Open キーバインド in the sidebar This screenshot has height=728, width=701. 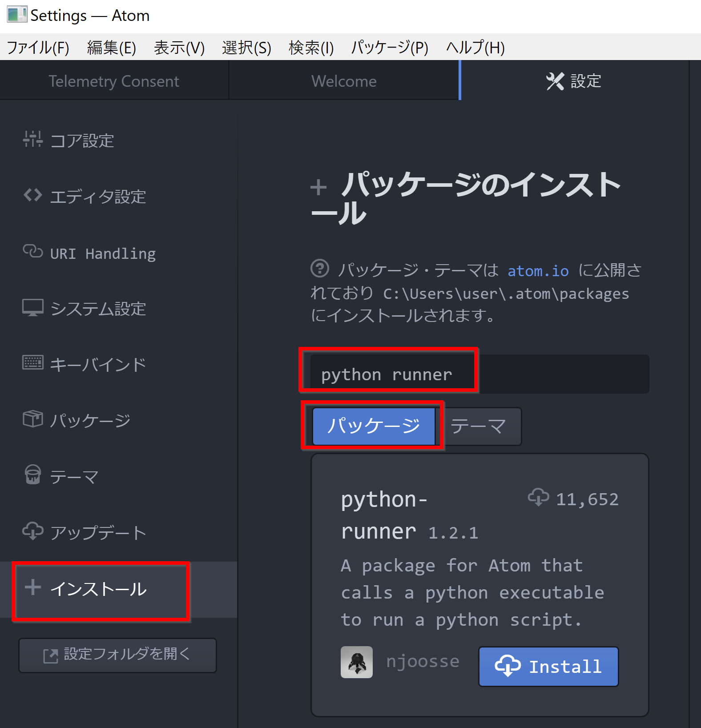(118, 365)
